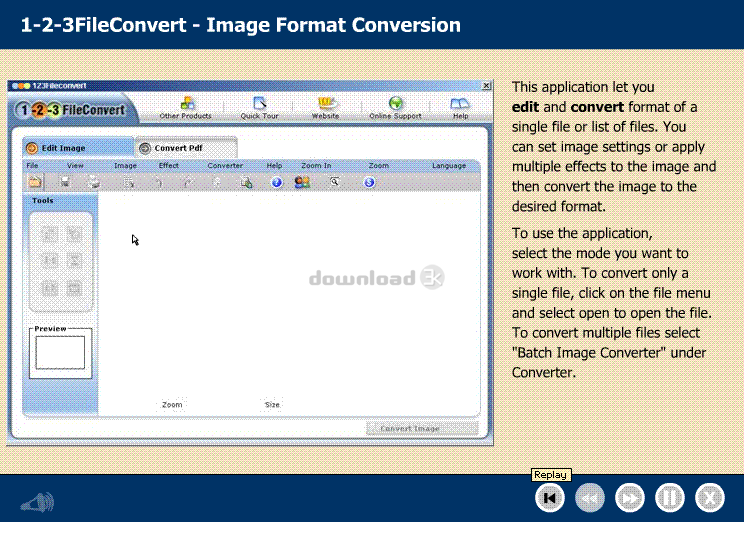Click the Preview thumbnail box
Image resolution: width=754 pixels, height=555 pixels.
[60, 353]
